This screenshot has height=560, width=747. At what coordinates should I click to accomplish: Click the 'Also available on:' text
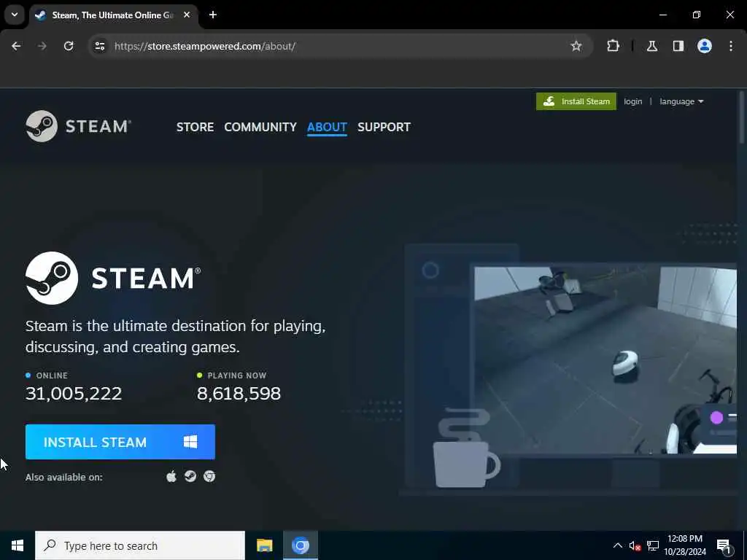pos(64,477)
